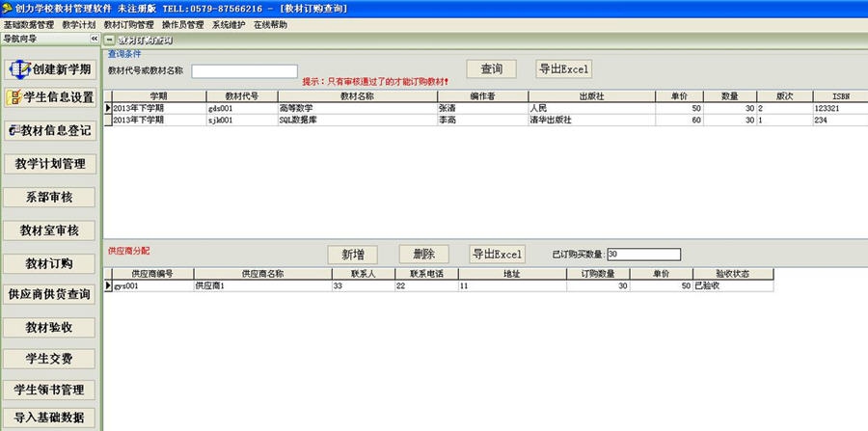
Task: Click 已验收 status cell
Action: coord(733,286)
